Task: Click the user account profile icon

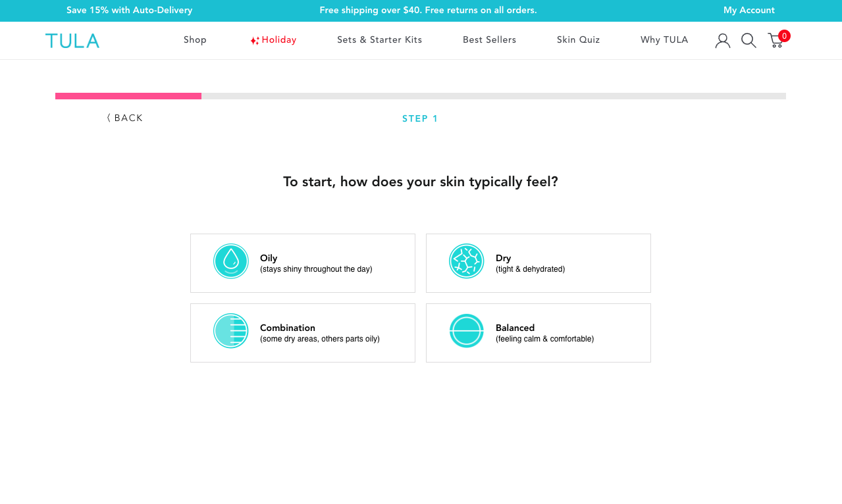Action: tap(723, 41)
